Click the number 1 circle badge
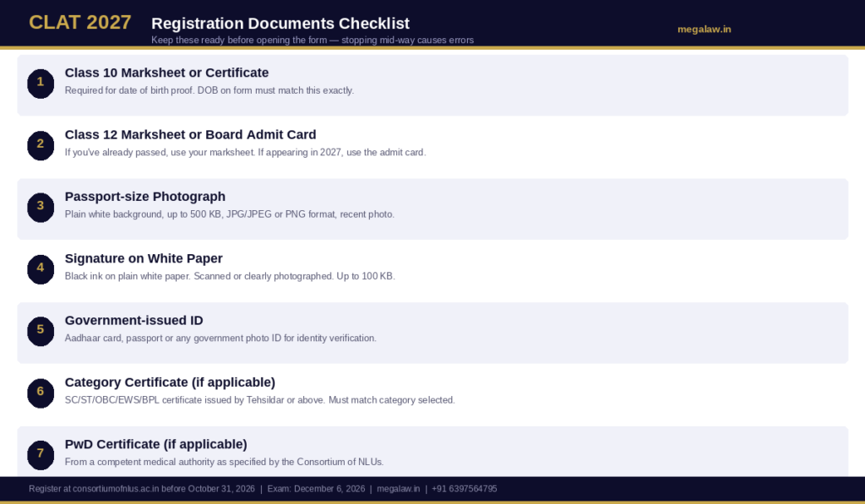Image resolution: width=865 pixels, height=504 pixels. (x=41, y=84)
